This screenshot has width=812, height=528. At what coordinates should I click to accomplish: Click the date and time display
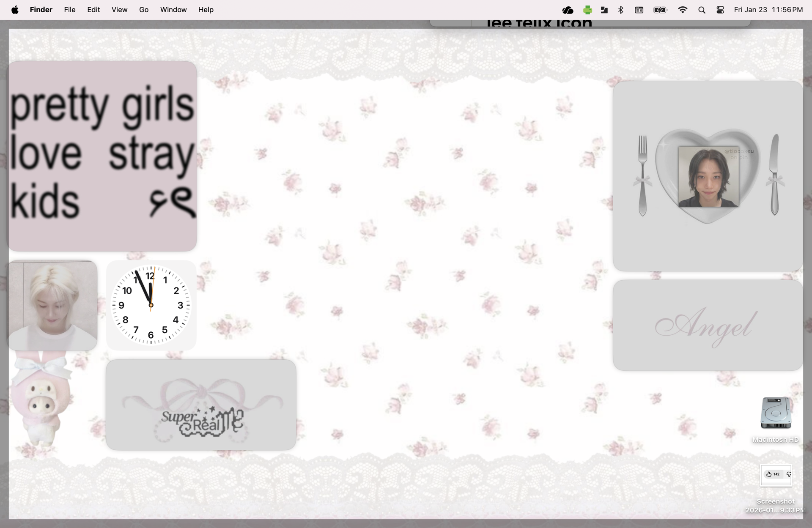tap(768, 10)
